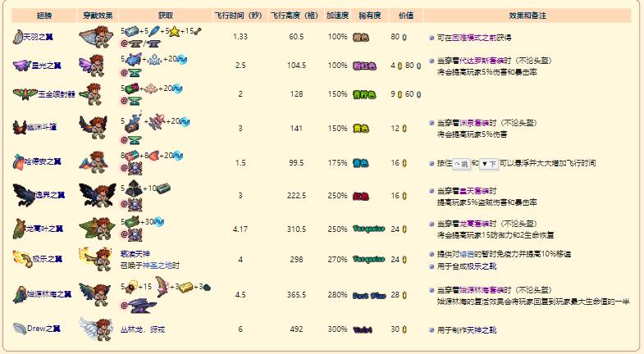Click the 星光之翼 wing item icon

[x=20, y=65]
